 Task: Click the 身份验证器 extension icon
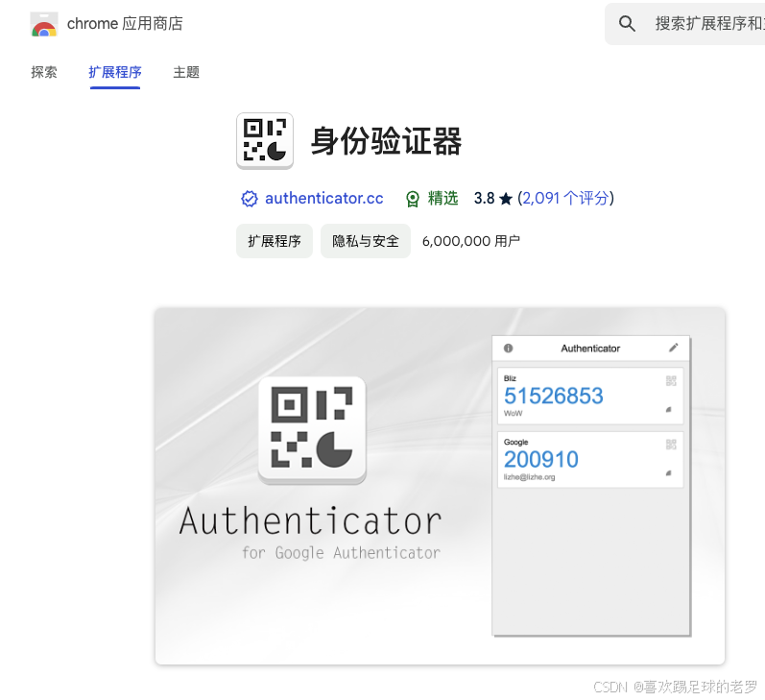pyautogui.click(x=265, y=141)
